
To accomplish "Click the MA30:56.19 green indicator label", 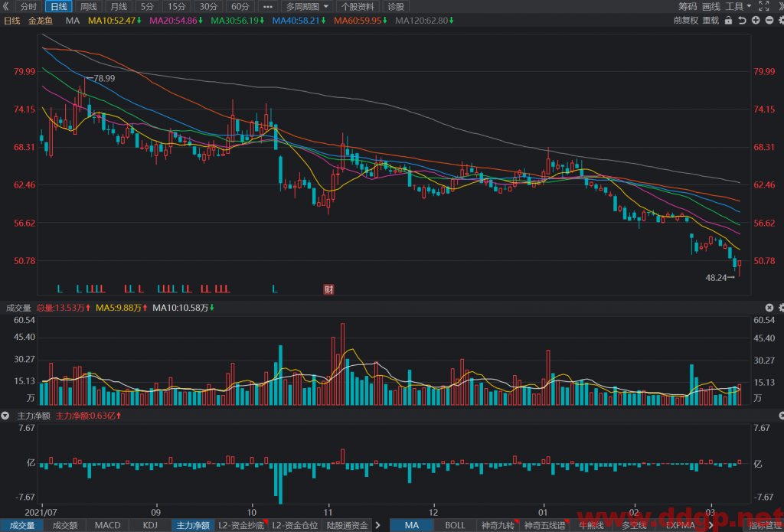I will (237, 21).
